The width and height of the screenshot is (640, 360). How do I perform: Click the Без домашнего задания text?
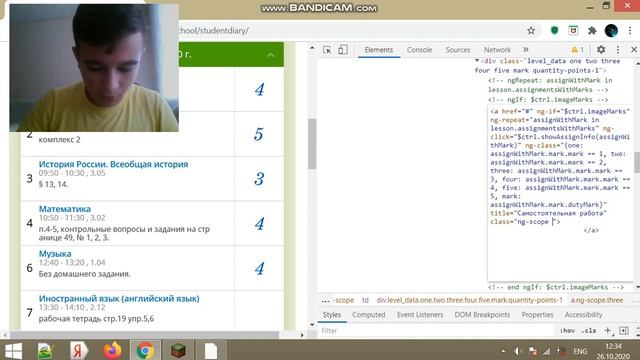(84, 274)
